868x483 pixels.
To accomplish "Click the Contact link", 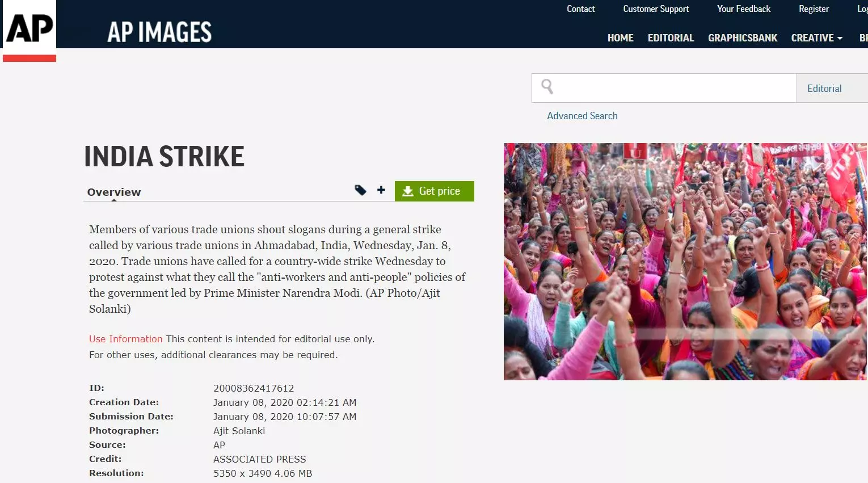I will click(x=580, y=9).
